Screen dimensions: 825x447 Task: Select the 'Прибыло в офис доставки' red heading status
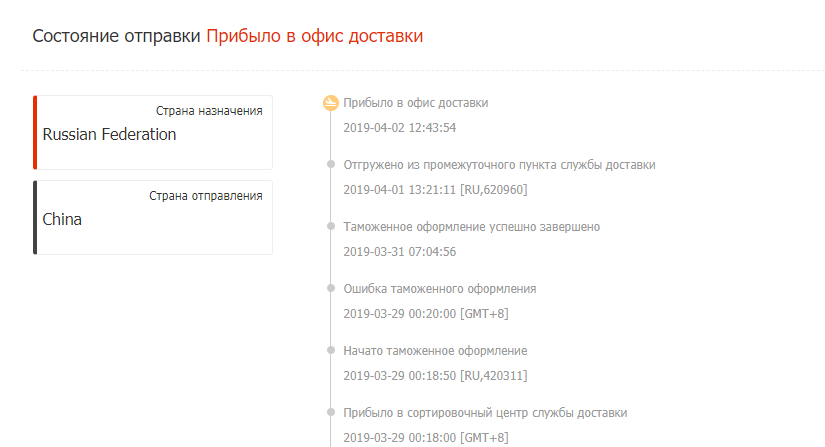pos(315,36)
